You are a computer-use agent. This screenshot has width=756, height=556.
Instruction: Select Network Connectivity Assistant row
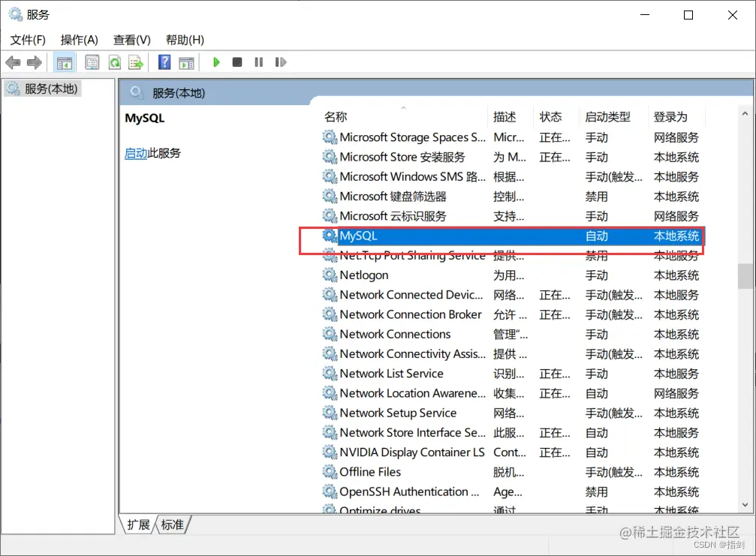point(513,353)
